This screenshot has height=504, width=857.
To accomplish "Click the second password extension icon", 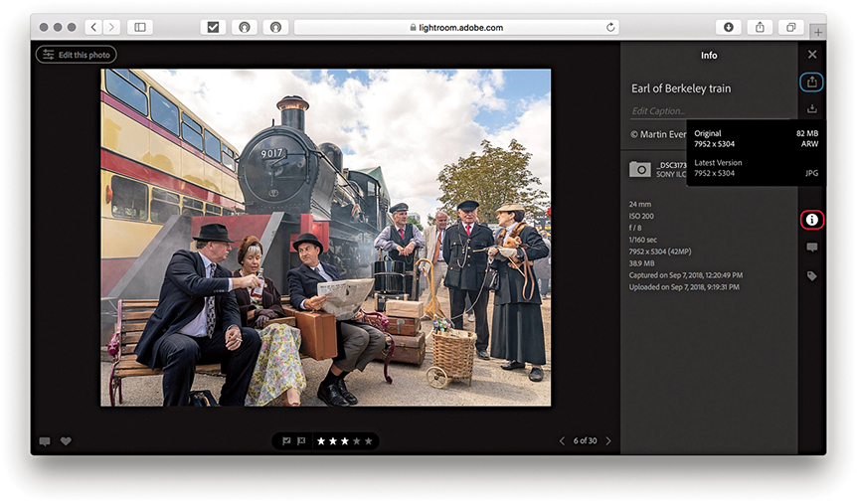I will (x=275, y=27).
